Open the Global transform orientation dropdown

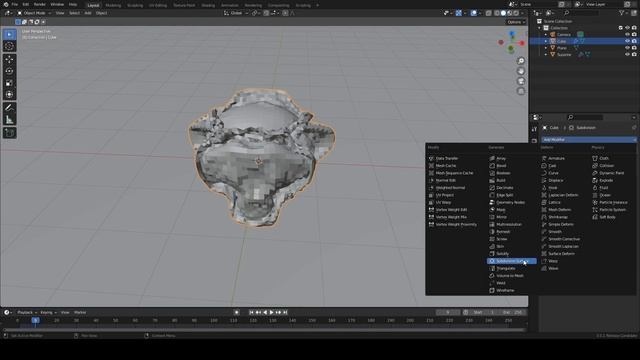(x=236, y=13)
